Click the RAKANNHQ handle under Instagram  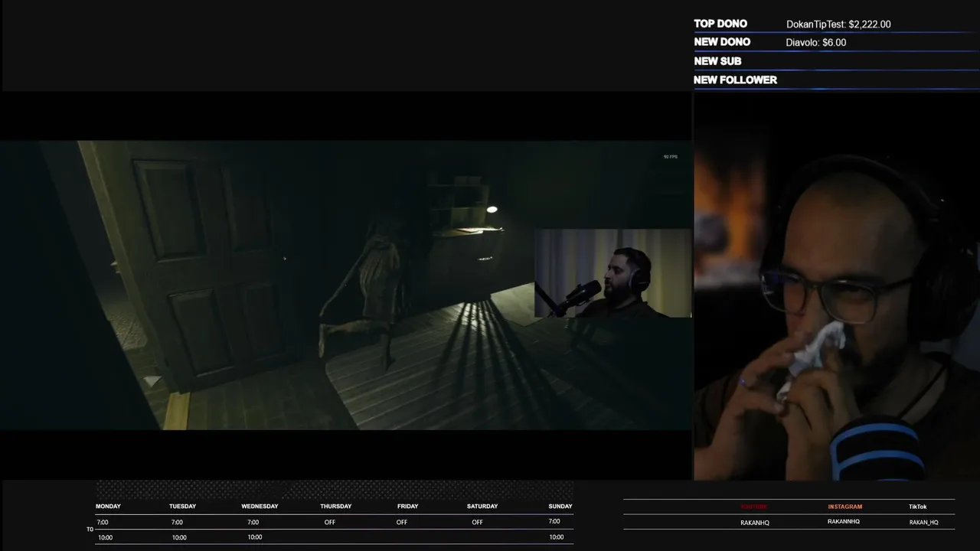point(844,522)
